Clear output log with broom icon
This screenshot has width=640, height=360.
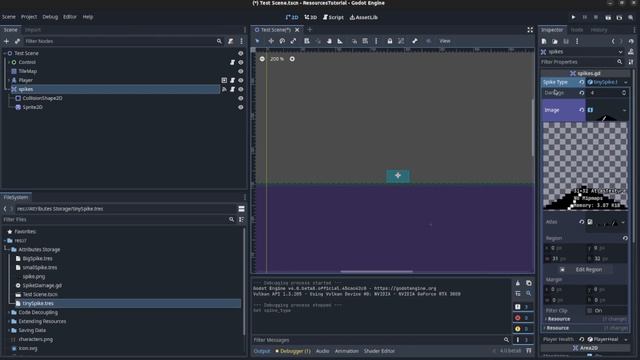(518, 283)
